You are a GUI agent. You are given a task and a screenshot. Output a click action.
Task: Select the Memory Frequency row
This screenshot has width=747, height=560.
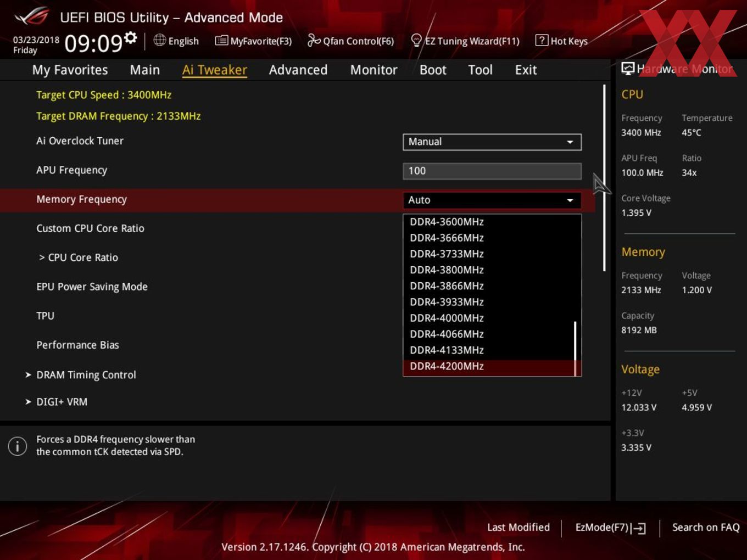tap(297, 200)
